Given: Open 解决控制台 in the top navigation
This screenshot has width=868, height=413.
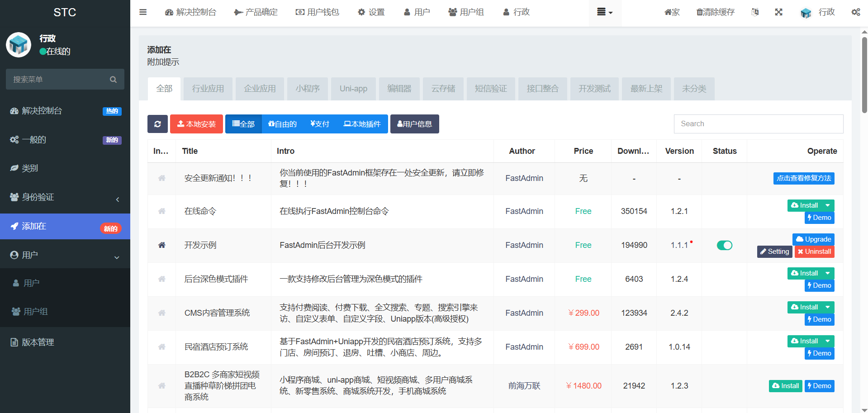Looking at the screenshot, I should click(x=191, y=12).
